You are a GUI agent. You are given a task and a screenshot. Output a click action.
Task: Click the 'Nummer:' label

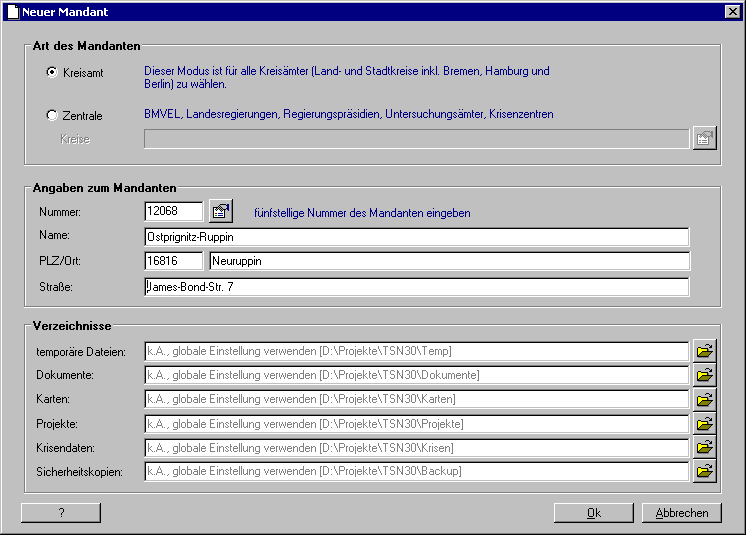click(60, 212)
